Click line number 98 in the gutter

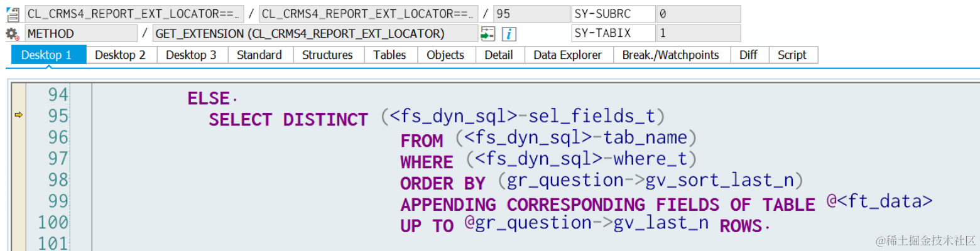click(x=58, y=180)
